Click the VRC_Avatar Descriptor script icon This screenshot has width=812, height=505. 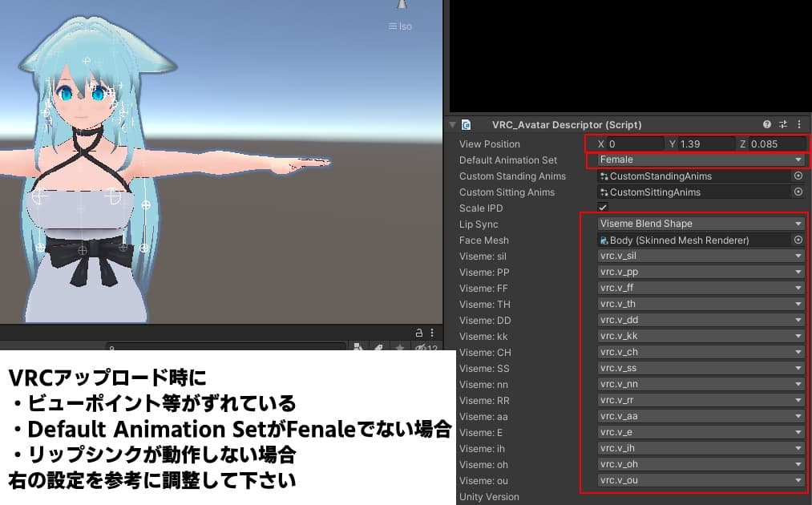click(x=467, y=124)
